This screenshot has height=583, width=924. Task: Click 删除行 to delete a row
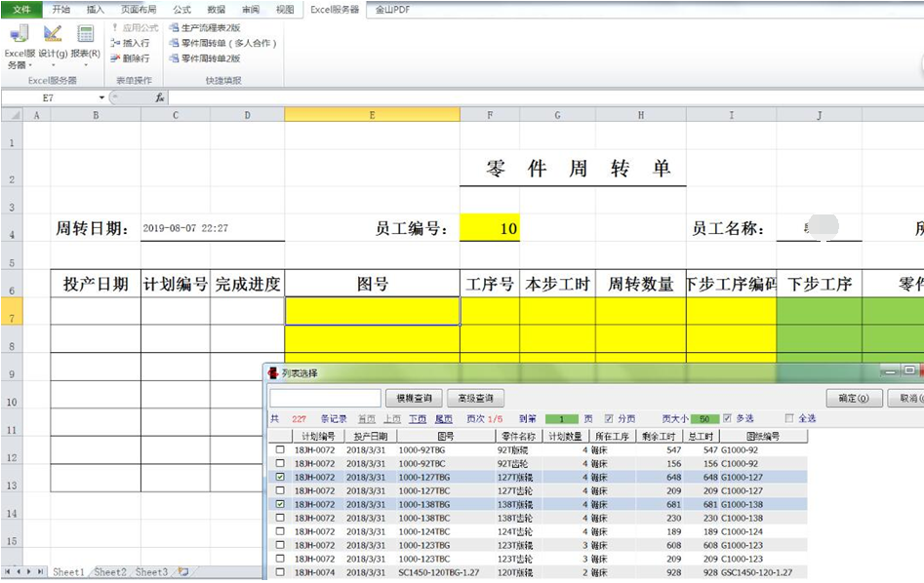(x=131, y=58)
